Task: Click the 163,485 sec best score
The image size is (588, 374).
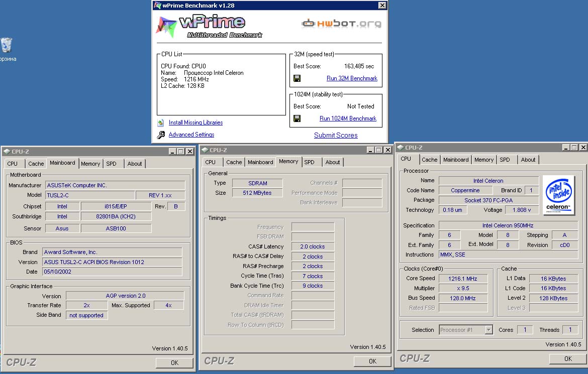Action: (x=359, y=66)
